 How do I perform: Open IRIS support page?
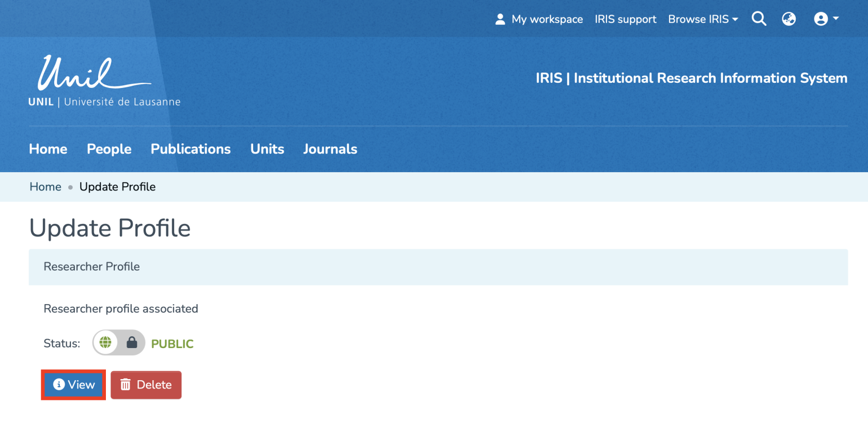625,19
